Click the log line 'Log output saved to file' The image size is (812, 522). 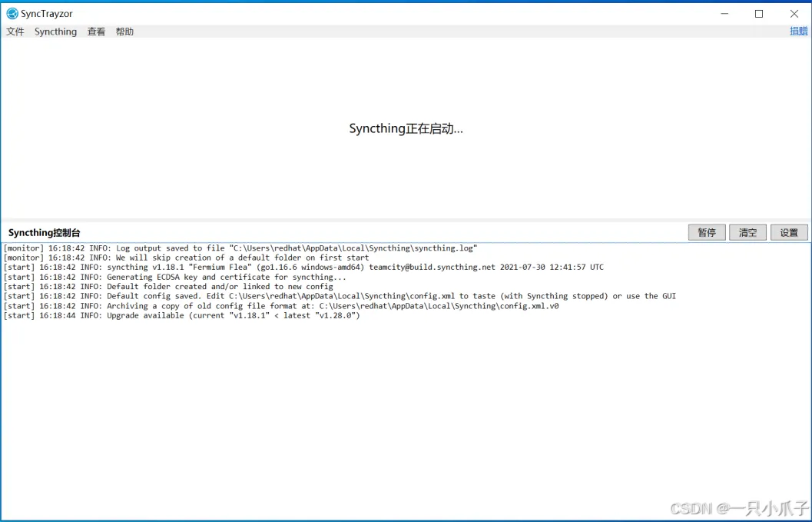click(240, 248)
